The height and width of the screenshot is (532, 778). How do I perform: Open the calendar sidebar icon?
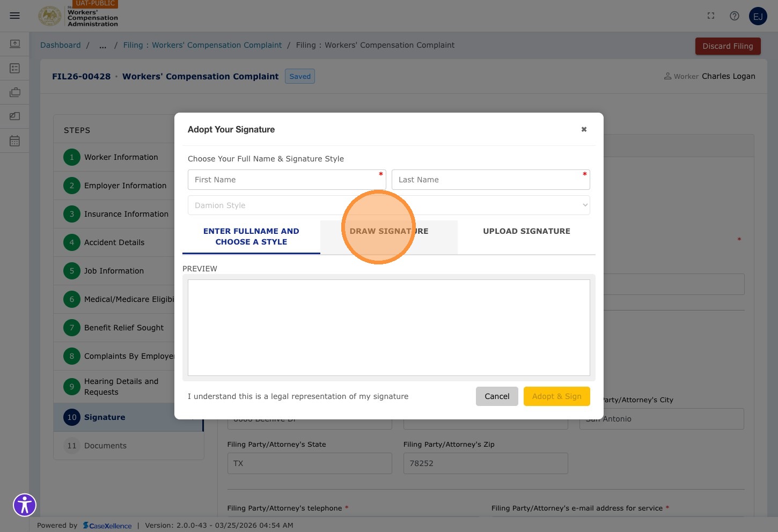click(x=14, y=141)
